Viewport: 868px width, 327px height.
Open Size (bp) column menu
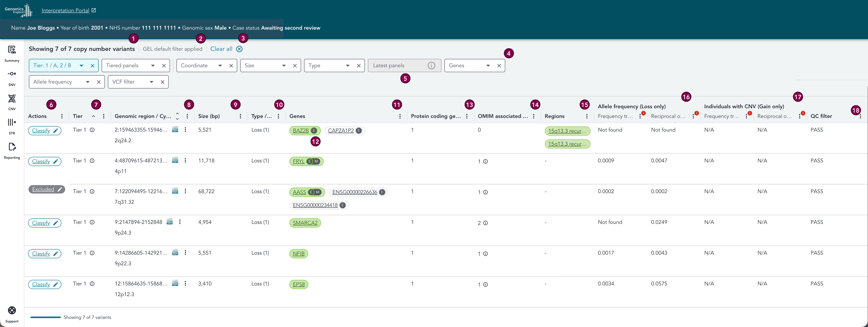(x=240, y=116)
